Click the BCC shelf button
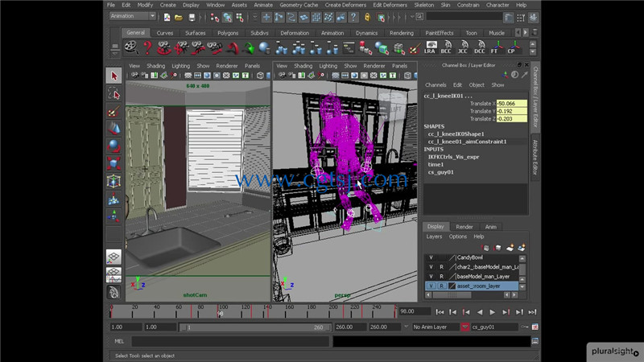 (x=446, y=47)
